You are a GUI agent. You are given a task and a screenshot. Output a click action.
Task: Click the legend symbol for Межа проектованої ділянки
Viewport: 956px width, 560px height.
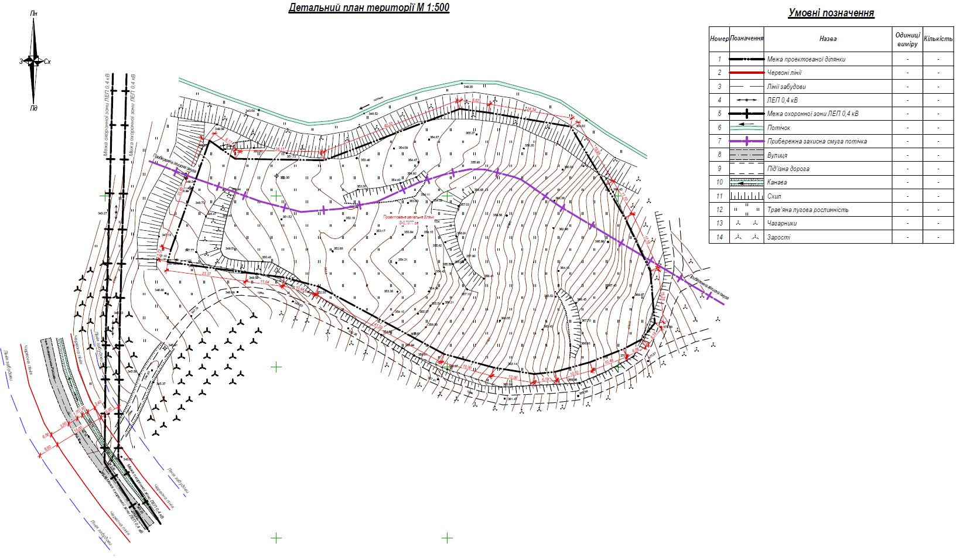(746, 59)
